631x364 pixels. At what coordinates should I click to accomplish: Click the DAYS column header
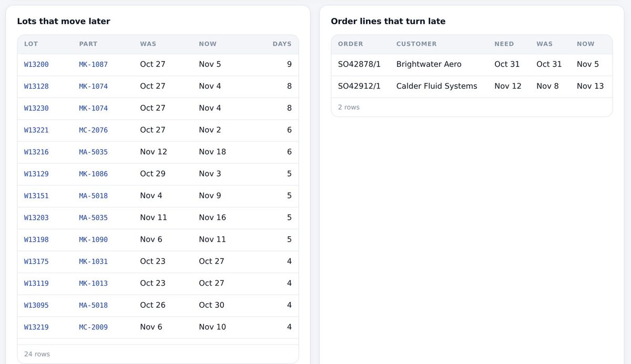(282, 44)
